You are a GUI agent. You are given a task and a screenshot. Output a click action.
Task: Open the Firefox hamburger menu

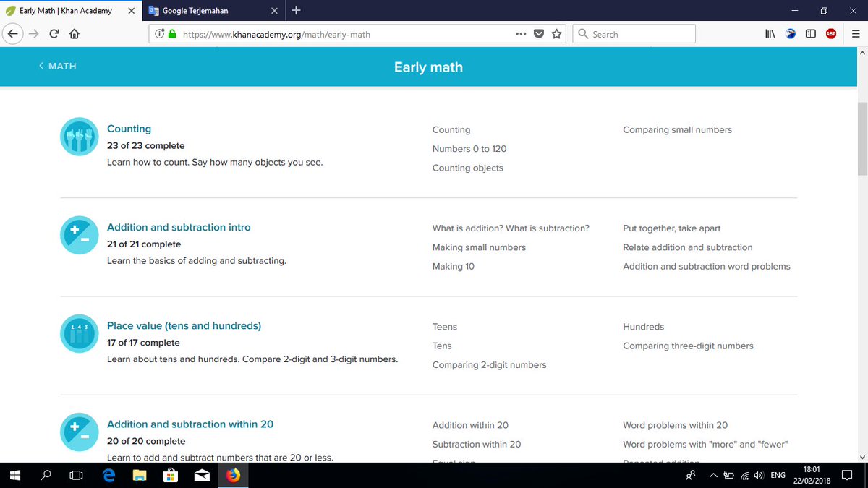click(x=855, y=34)
